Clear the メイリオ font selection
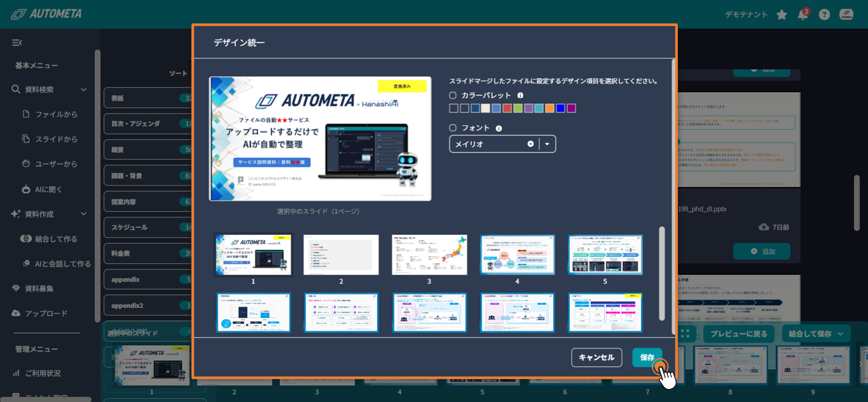868x402 pixels. [x=530, y=144]
